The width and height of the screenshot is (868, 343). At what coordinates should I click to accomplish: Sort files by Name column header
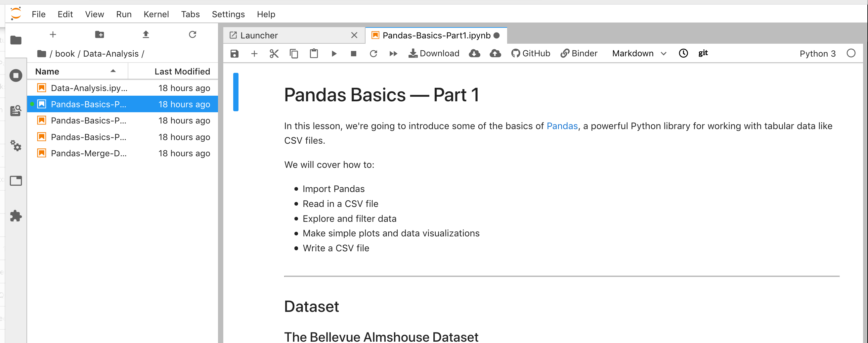pos(47,72)
